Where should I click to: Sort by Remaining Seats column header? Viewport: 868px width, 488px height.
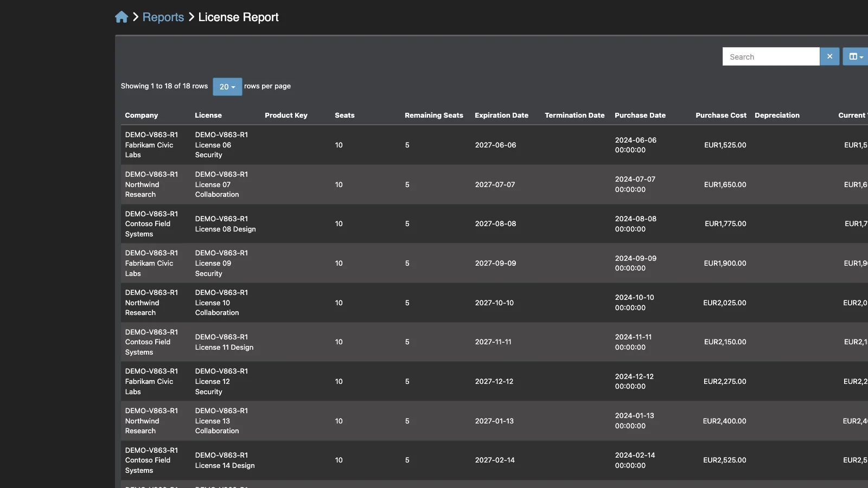pos(434,115)
